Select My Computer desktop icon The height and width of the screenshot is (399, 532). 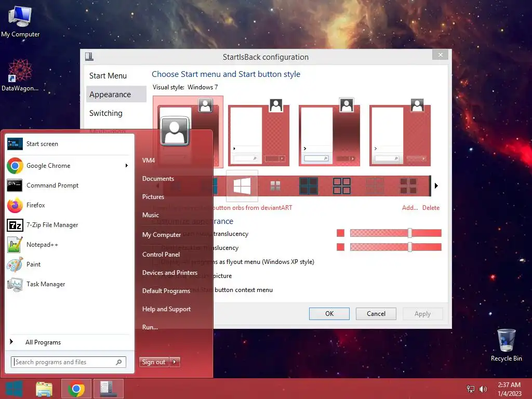coord(20,21)
